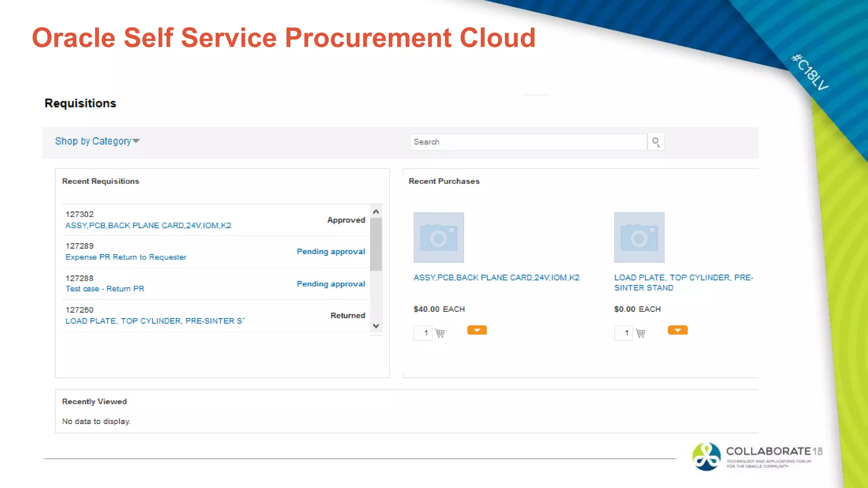Image resolution: width=868 pixels, height=488 pixels.
Task: Click into the Search field
Action: click(x=528, y=142)
